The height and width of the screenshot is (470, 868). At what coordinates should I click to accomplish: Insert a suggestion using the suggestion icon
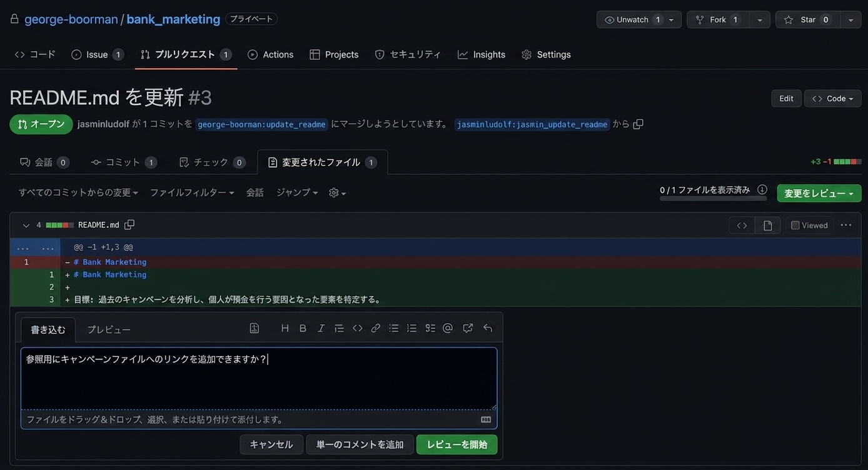(255, 328)
